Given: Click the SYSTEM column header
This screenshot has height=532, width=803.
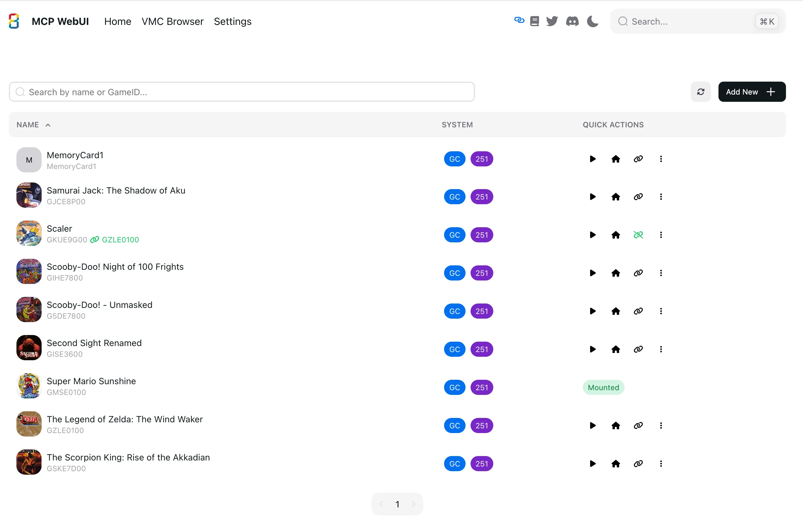Looking at the screenshot, I should pyautogui.click(x=457, y=125).
